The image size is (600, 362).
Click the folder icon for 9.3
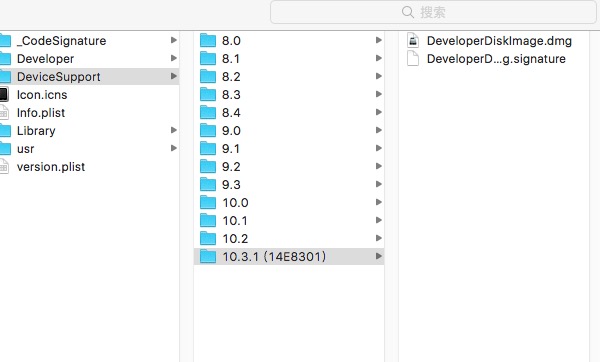tap(208, 184)
